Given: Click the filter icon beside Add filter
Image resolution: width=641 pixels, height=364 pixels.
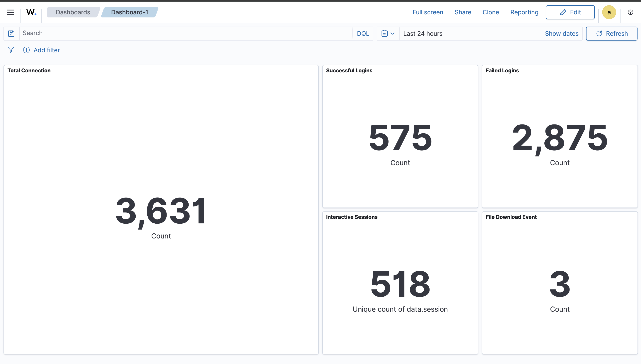Looking at the screenshot, I should tap(11, 50).
